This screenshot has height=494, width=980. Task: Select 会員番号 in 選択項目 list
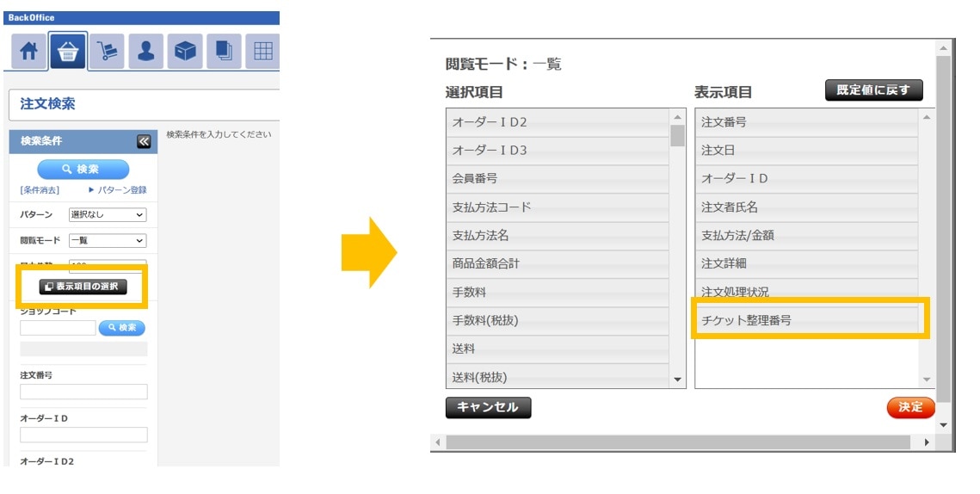coord(558,179)
